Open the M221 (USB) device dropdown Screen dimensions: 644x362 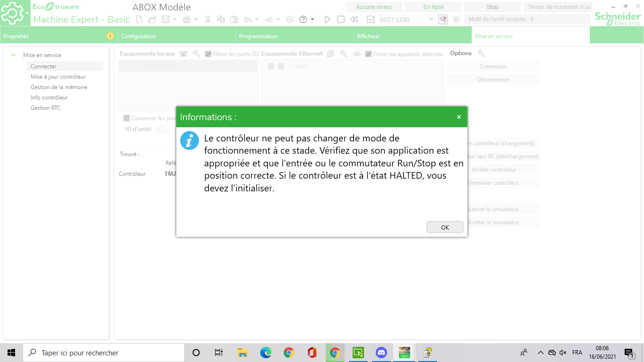tap(431, 19)
